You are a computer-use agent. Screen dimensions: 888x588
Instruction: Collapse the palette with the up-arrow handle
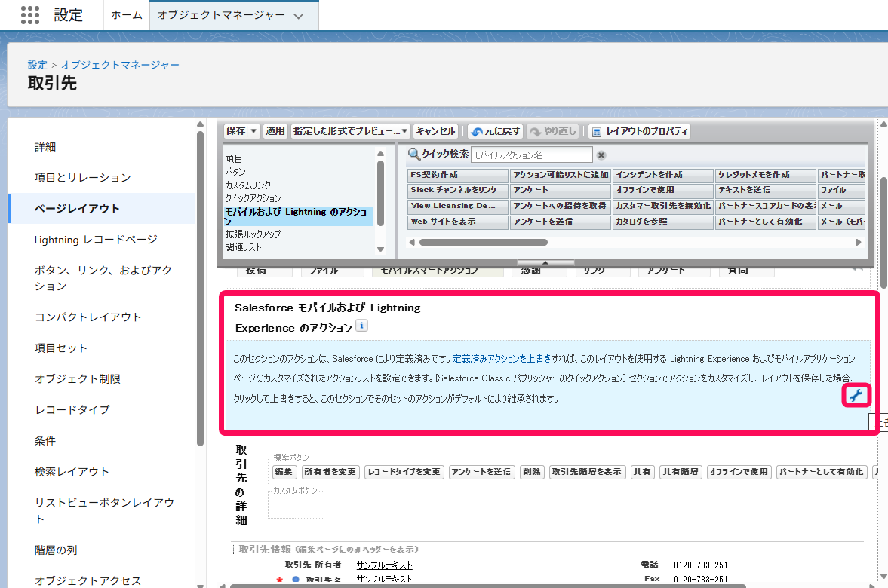point(545,262)
